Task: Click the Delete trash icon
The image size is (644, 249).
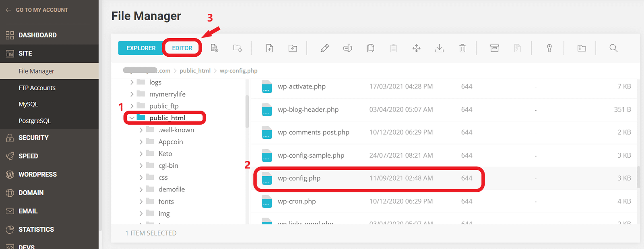Action: coord(462,48)
